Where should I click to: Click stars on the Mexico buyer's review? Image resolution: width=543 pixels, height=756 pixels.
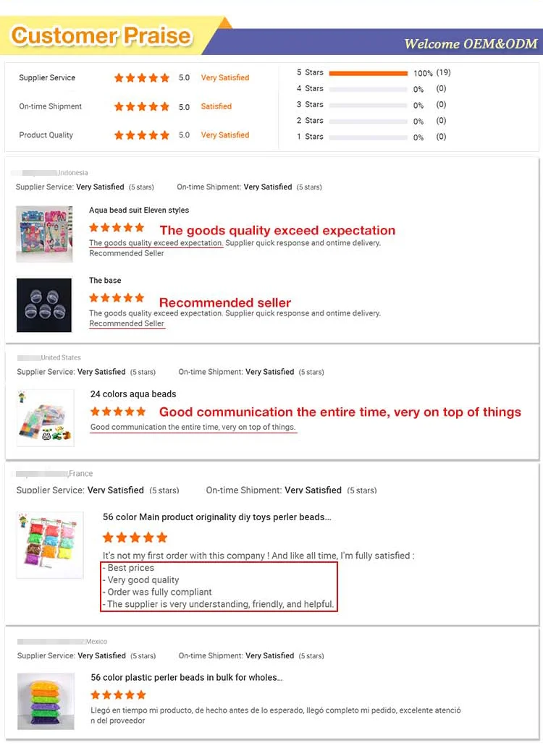tap(118, 695)
